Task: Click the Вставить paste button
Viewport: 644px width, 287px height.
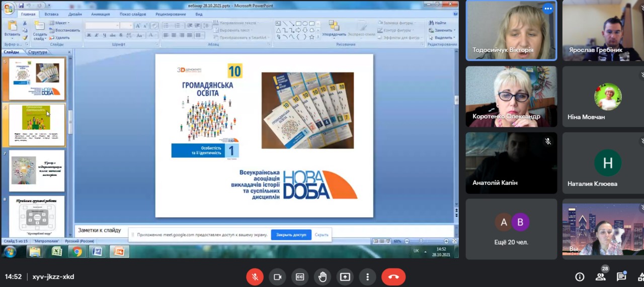Action: coord(11,29)
